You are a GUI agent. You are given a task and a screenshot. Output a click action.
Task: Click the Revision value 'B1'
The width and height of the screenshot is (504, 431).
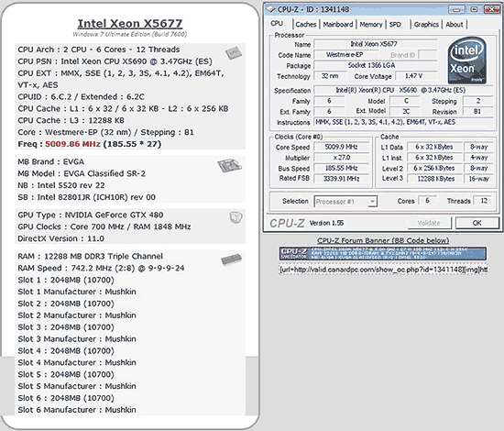click(477, 111)
